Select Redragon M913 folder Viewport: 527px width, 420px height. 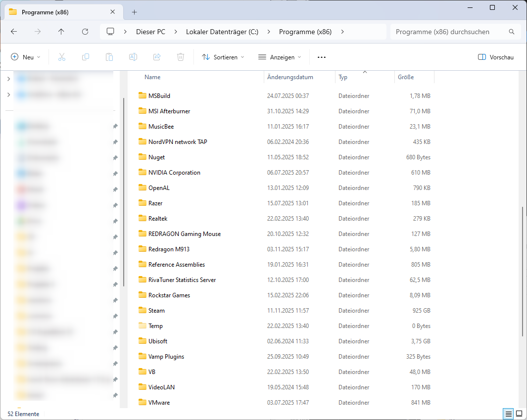coord(169,249)
